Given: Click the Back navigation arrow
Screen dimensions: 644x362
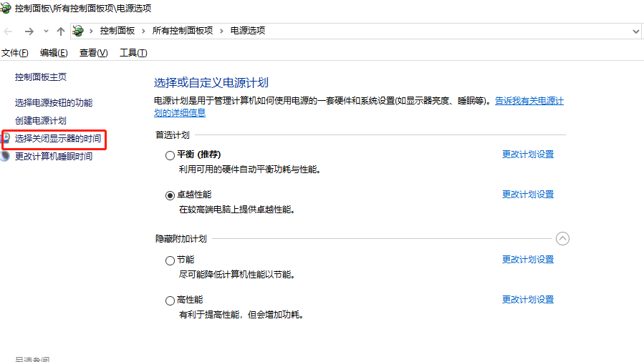Looking at the screenshot, I should click(x=9, y=31).
